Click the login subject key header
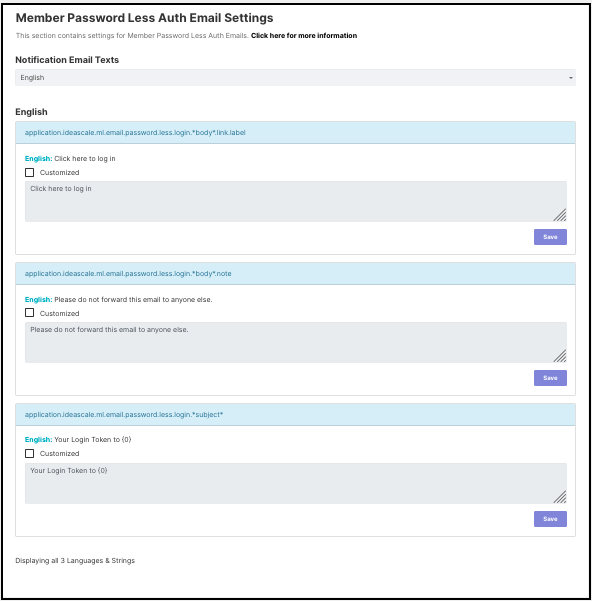The image size is (592, 601). pos(124,415)
